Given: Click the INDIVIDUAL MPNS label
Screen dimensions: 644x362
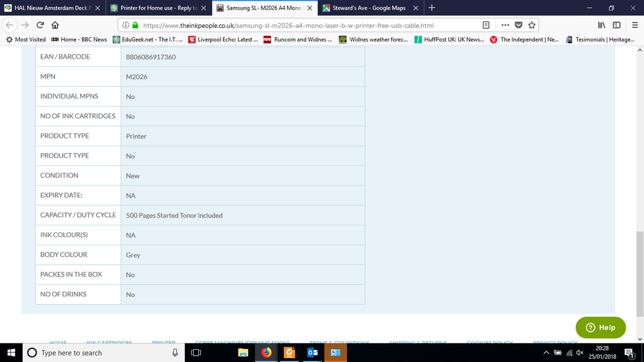Looking at the screenshot, I should click(69, 96).
